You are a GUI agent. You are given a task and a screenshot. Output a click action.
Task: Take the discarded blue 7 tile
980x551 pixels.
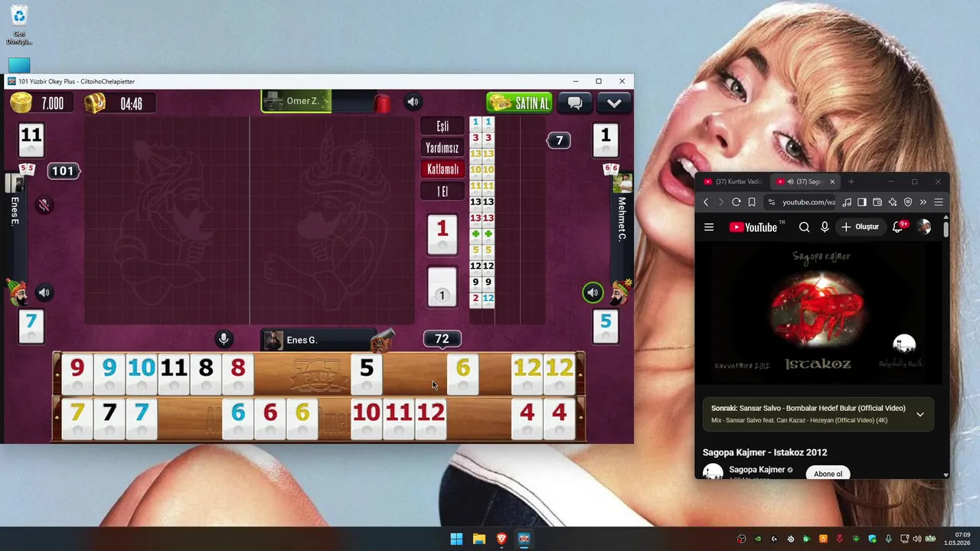click(x=31, y=327)
